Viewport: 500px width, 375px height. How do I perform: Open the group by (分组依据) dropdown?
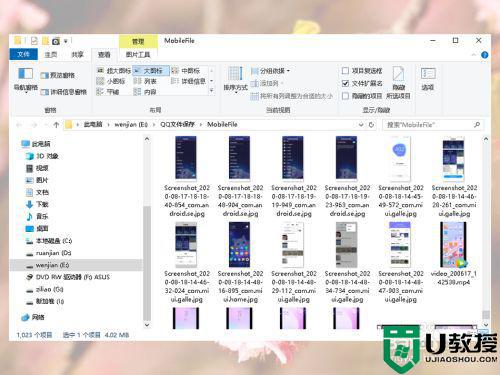[x=270, y=71]
